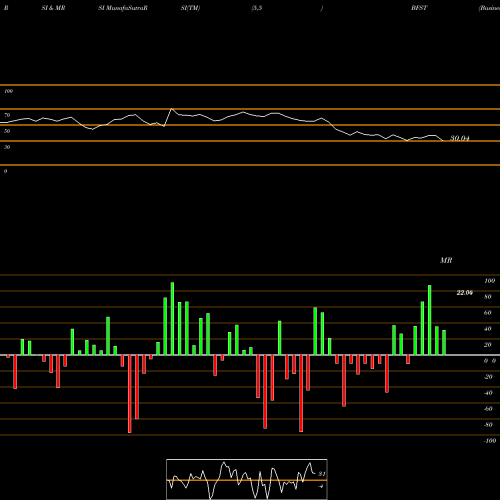Click the MR value label 22.06
Image resolution: width=500 pixels, height=500 pixels.
(465, 293)
